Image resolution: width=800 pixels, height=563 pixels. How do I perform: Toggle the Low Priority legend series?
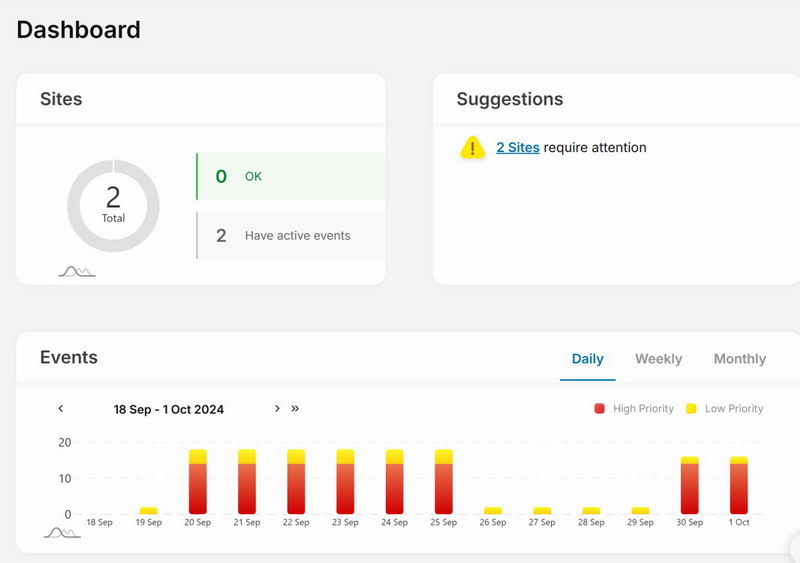pos(724,409)
